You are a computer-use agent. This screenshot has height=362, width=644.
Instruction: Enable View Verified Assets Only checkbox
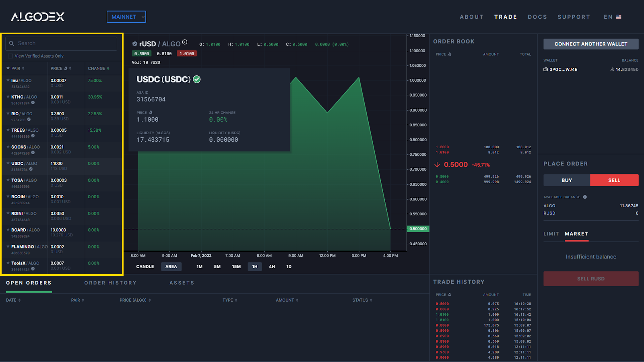(x=10, y=56)
